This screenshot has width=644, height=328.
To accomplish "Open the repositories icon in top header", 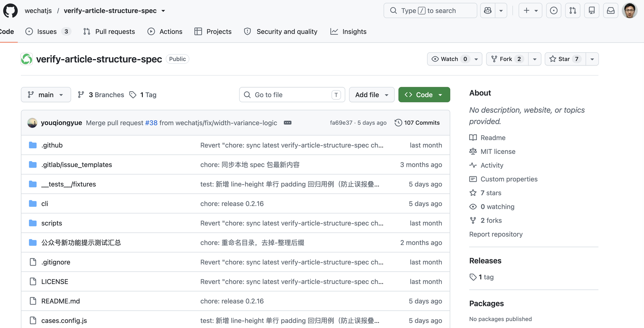I will pyautogui.click(x=592, y=11).
